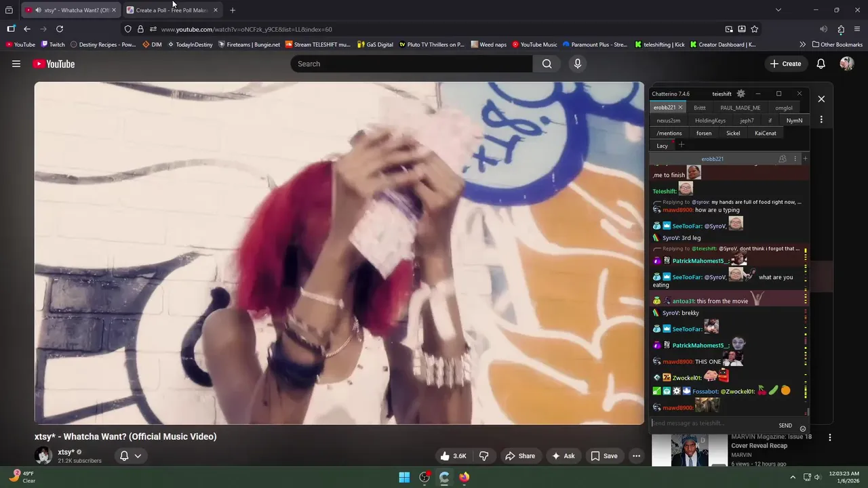Focus the YouTube search input

point(412,64)
